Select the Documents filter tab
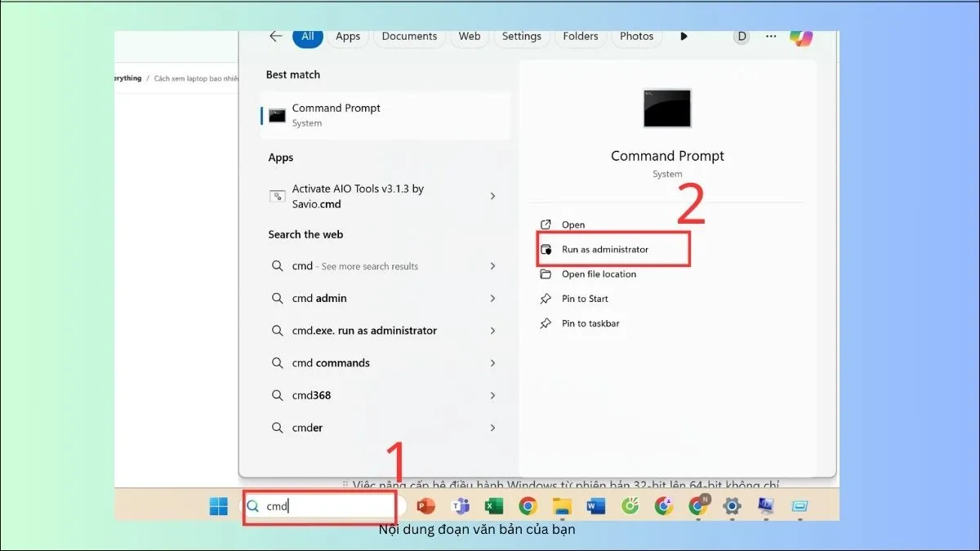Image resolution: width=980 pixels, height=551 pixels. (409, 37)
